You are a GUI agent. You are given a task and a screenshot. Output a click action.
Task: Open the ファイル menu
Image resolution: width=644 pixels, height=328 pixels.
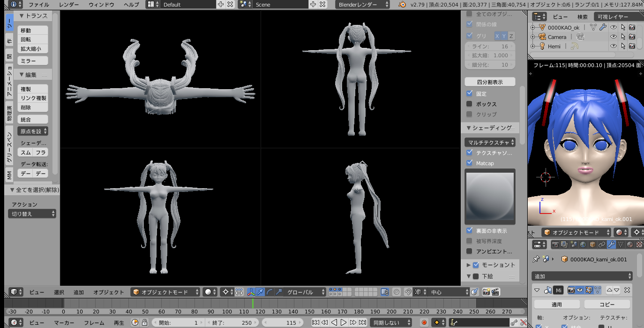point(38,4)
